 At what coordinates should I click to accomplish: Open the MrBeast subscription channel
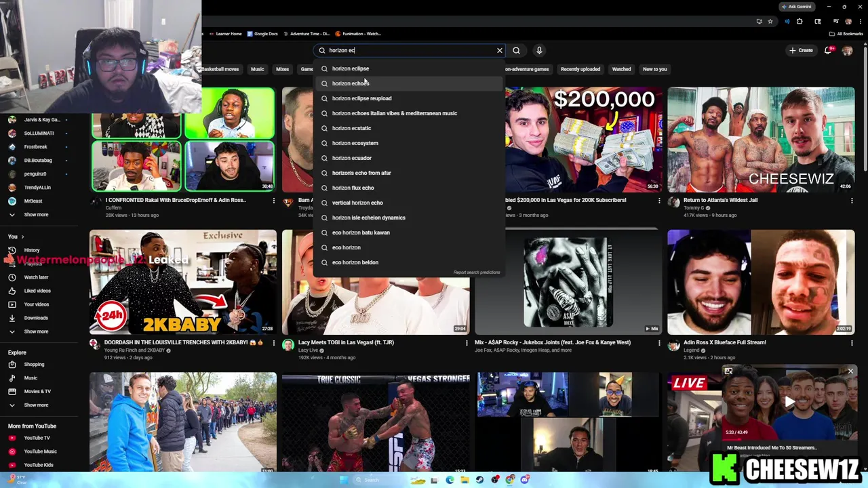(33, 201)
